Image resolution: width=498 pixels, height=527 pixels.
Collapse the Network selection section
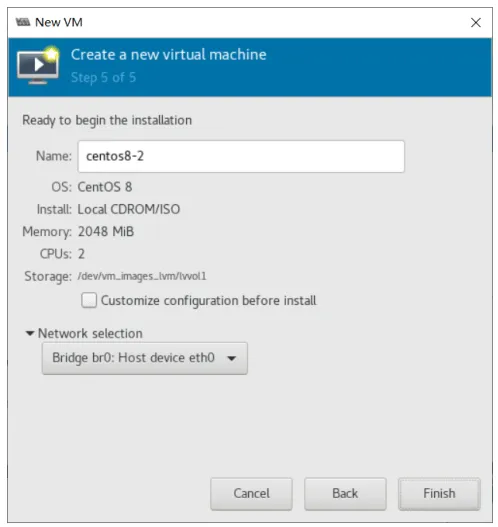click(x=30, y=333)
